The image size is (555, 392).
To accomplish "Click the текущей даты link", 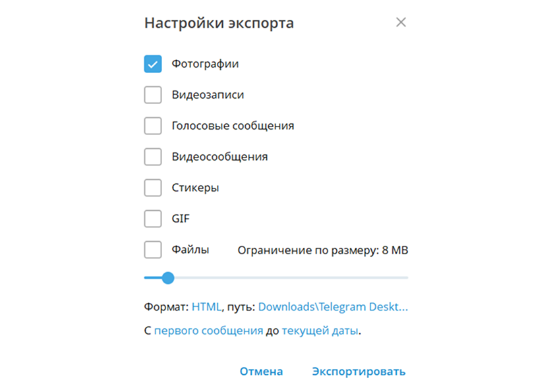I will click(x=320, y=330).
